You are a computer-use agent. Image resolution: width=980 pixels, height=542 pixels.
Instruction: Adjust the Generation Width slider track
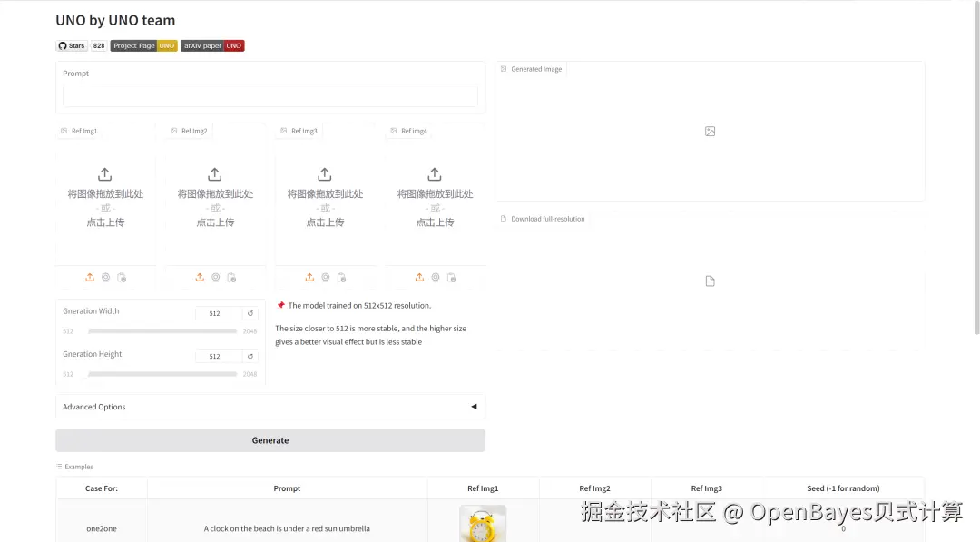[x=162, y=331]
